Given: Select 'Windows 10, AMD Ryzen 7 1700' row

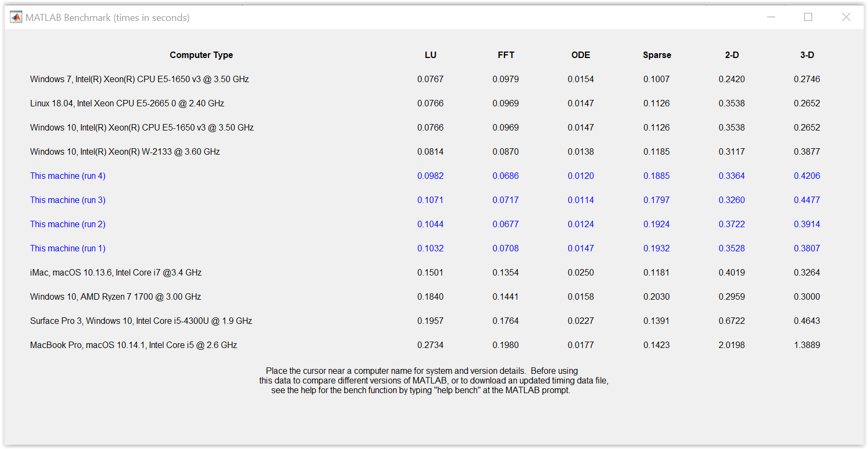Looking at the screenshot, I should coord(115,296).
